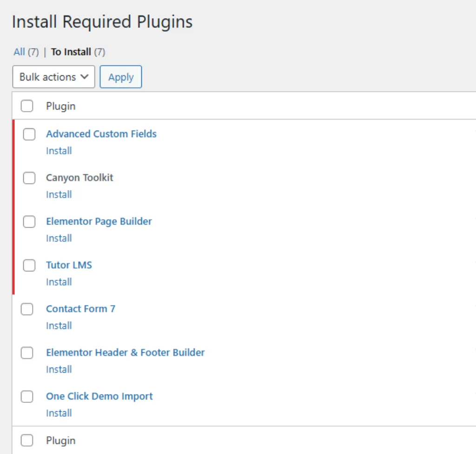Click Install under Tutor LMS

click(x=59, y=282)
